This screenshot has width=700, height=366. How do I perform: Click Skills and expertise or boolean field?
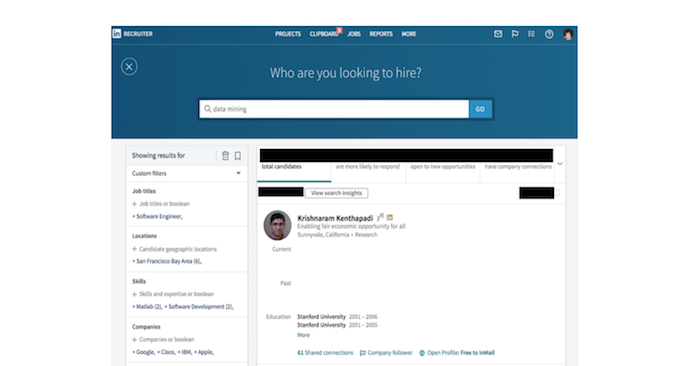(x=176, y=294)
